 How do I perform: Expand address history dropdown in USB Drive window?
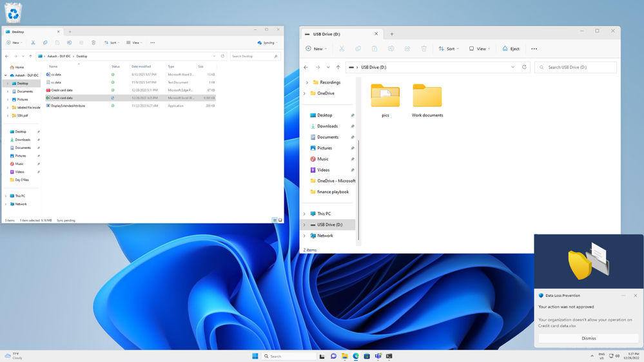coord(512,67)
